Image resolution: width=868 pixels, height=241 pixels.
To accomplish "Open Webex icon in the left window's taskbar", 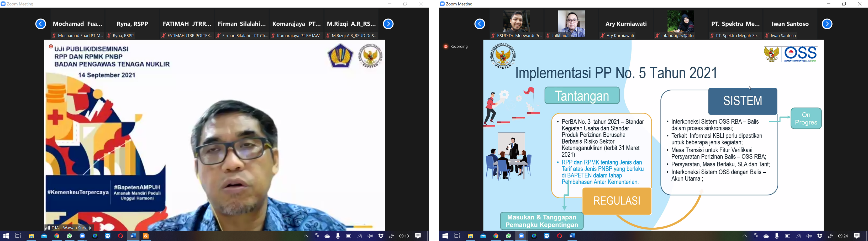I will (x=95, y=236).
